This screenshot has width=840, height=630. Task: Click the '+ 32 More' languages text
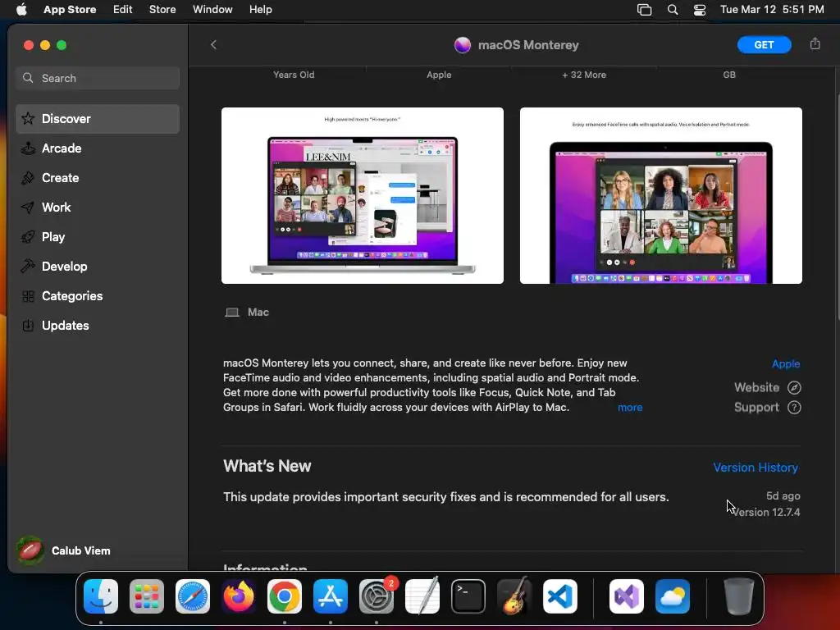coord(584,75)
